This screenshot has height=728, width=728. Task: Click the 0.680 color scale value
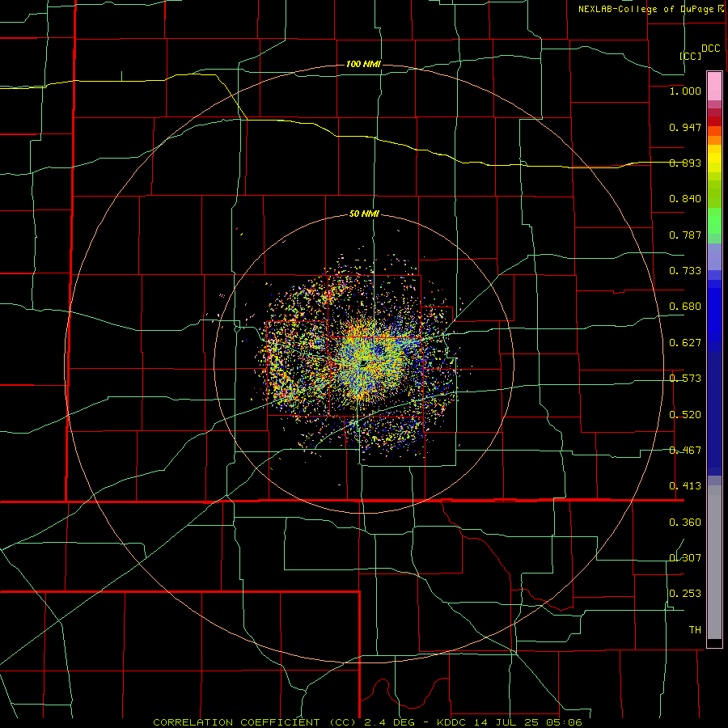point(685,307)
